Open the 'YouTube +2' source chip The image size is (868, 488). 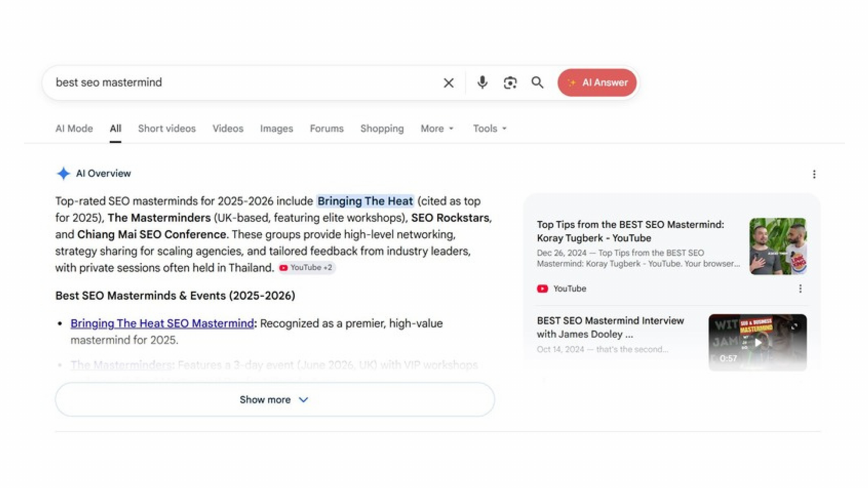pyautogui.click(x=307, y=268)
